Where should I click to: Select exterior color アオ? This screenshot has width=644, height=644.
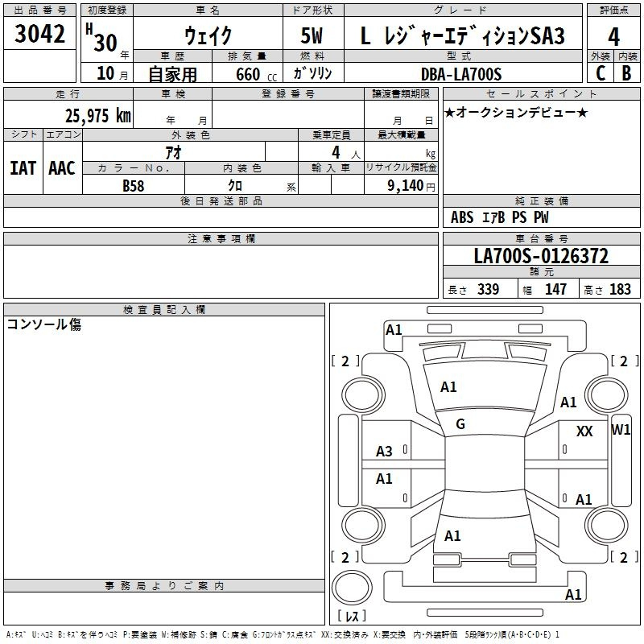(173, 152)
